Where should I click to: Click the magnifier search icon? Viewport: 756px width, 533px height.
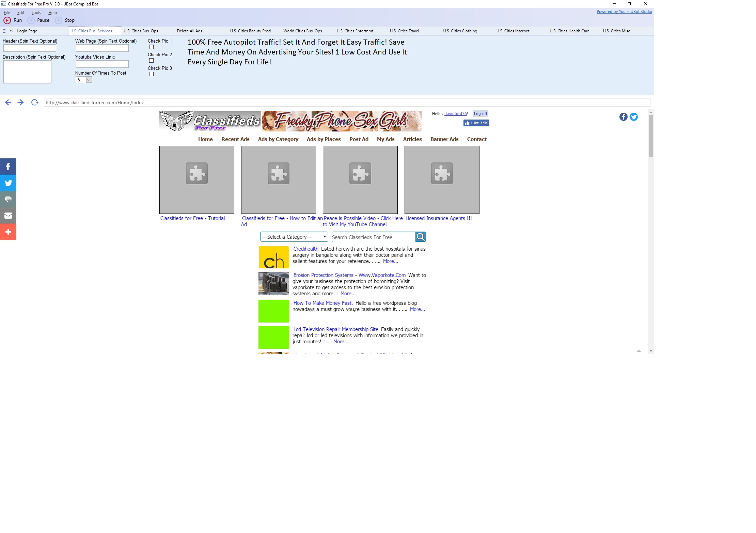(421, 237)
